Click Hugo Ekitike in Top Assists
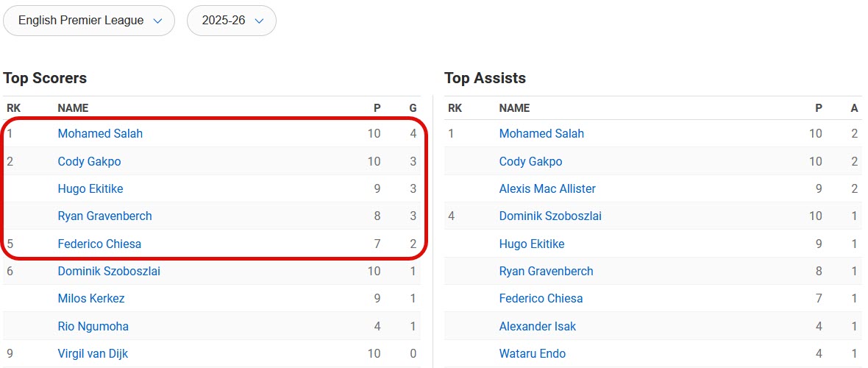Screen dimensions: 868x368 click(532, 244)
